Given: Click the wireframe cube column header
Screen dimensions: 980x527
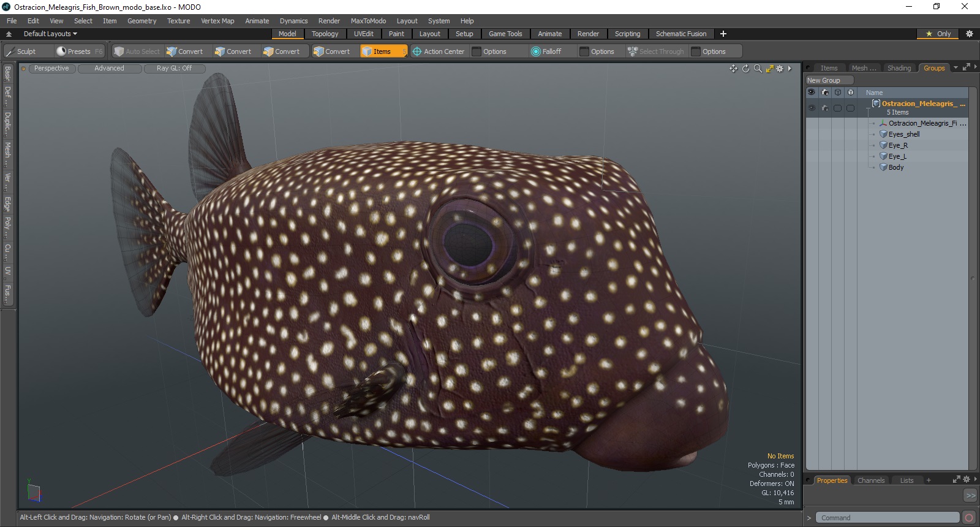Looking at the screenshot, I should 838,93.
